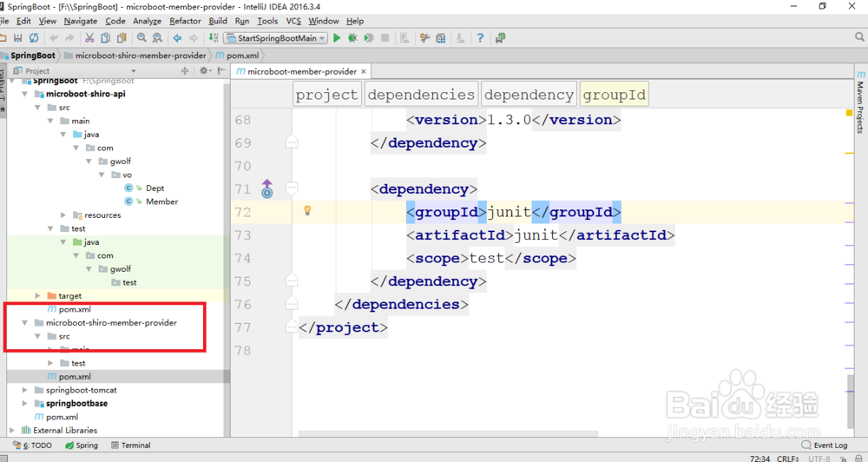The height and width of the screenshot is (462, 868).
Task: Click the groupId breadcrumb
Action: point(614,94)
